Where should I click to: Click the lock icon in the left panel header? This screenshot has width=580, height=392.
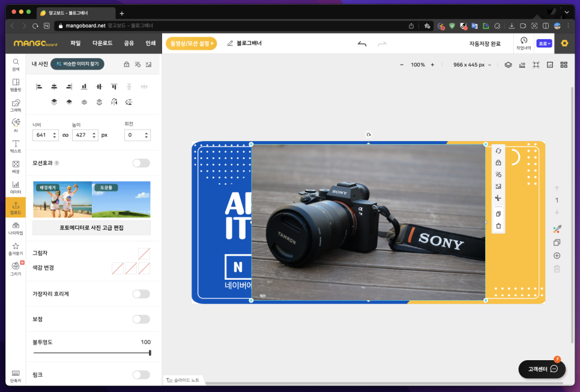point(127,64)
